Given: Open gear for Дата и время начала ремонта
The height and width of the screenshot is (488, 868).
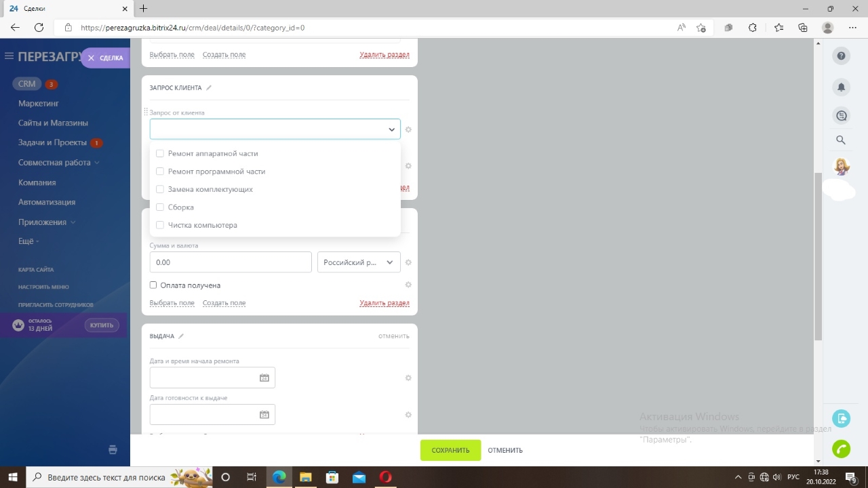Looking at the screenshot, I should (x=408, y=378).
